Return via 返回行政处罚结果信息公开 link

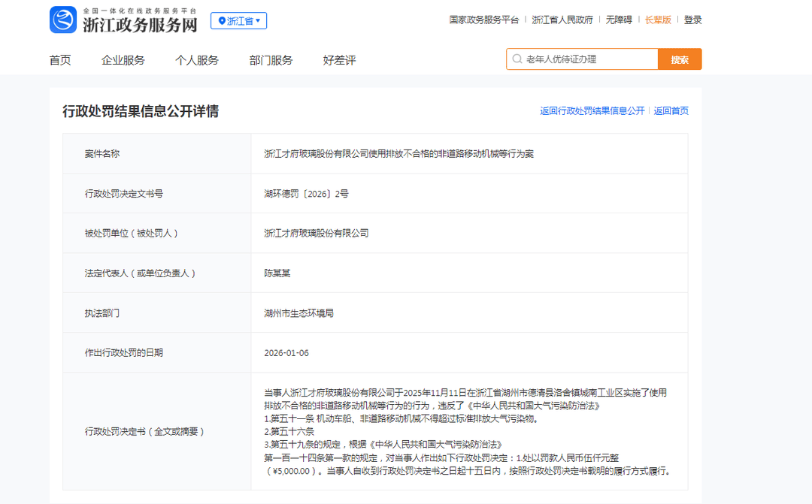click(x=592, y=111)
